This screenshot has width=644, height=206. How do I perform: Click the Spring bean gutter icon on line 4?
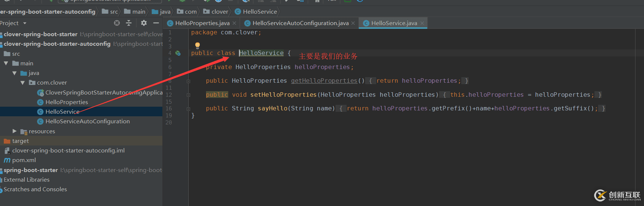pos(178,53)
